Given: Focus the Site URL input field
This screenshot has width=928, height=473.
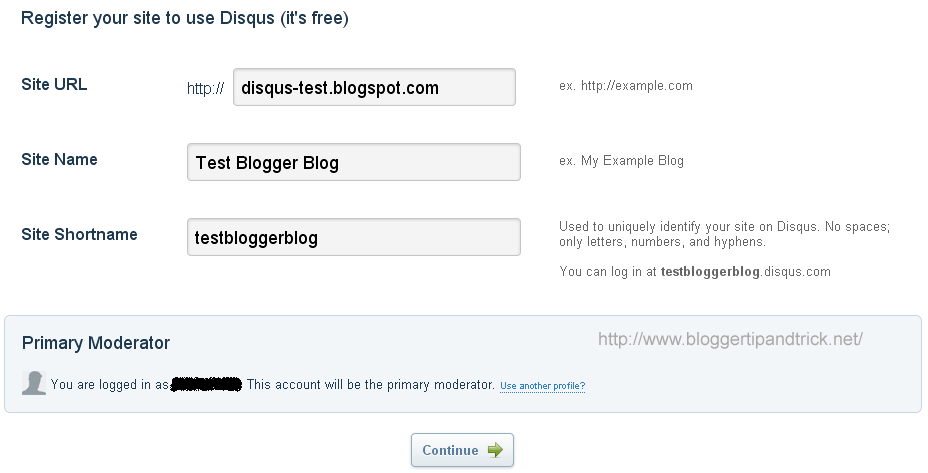Looking at the screenshot, I should coord(374,87).
